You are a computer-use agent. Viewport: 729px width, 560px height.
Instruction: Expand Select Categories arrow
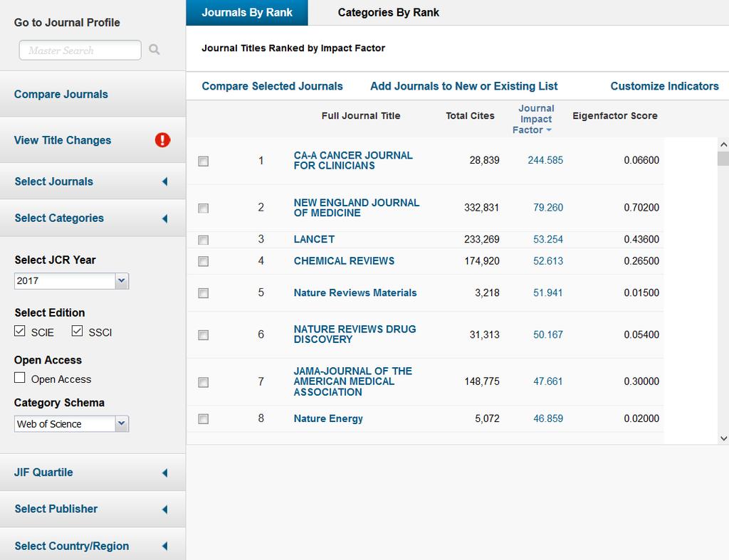point(164,218)
